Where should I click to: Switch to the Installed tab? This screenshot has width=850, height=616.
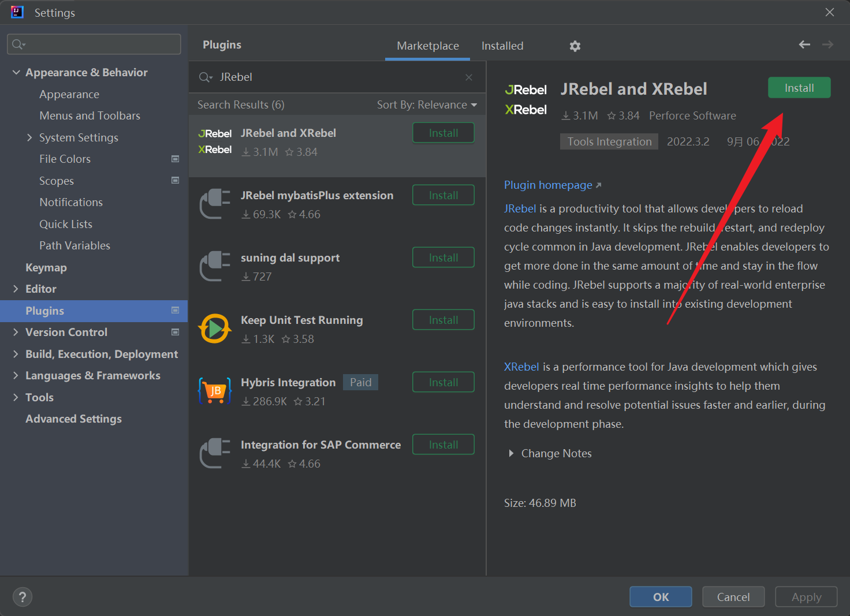502,46
